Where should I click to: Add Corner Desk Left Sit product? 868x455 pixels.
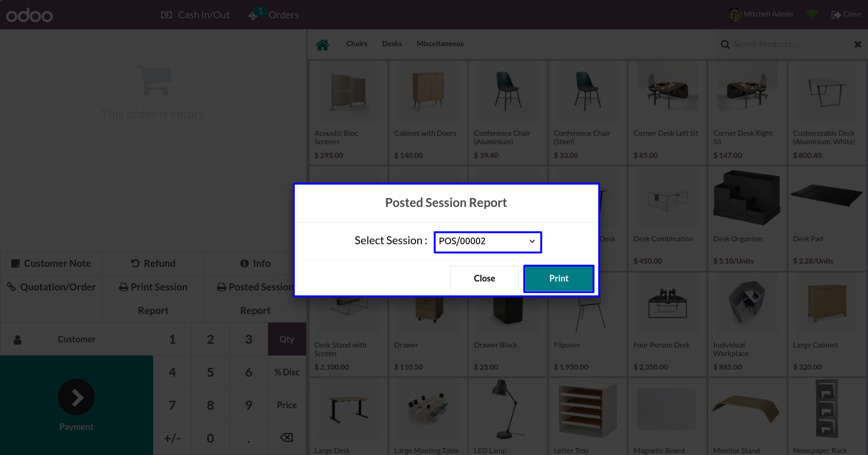[x=667, y=112]
